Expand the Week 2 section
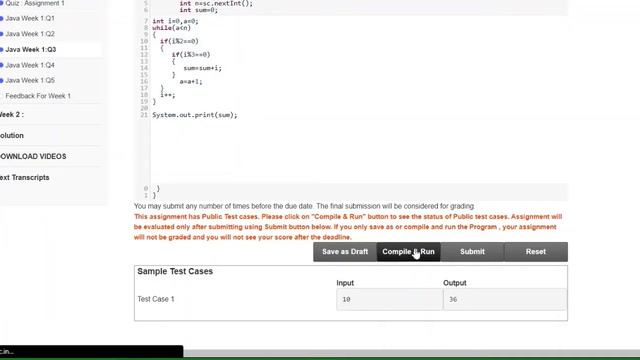Viewport: 640px width, 360px height. [x=11, y=114]
